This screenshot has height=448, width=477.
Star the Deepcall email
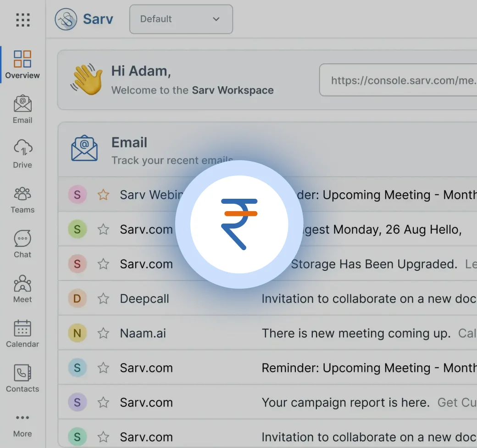104,298
